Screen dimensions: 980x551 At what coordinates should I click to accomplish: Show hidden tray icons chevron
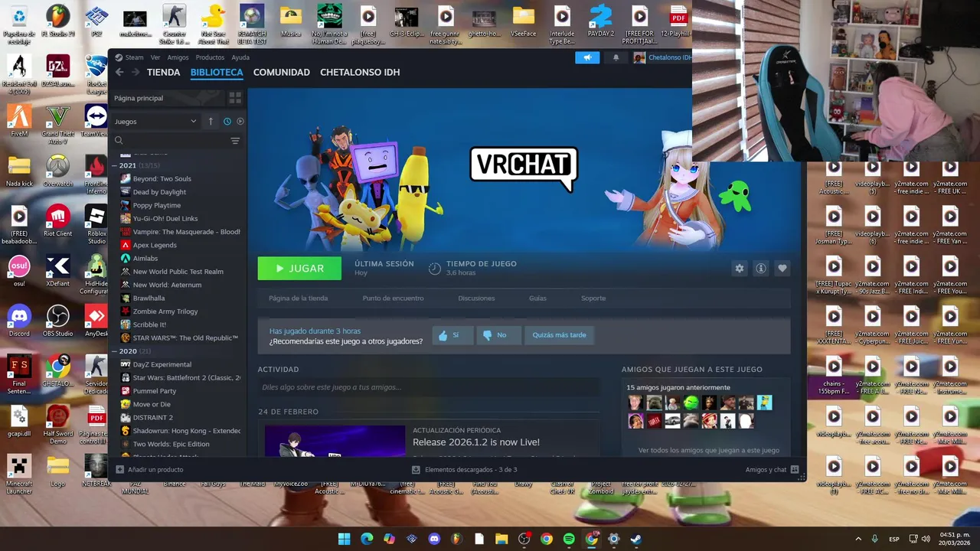pos(858,539)
